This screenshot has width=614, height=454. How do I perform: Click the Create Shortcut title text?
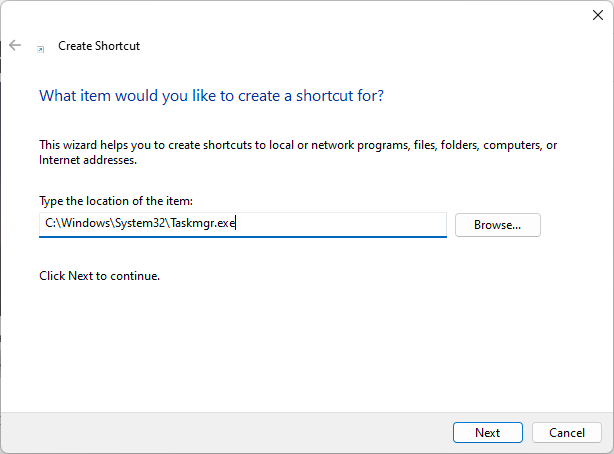[99, 46]
